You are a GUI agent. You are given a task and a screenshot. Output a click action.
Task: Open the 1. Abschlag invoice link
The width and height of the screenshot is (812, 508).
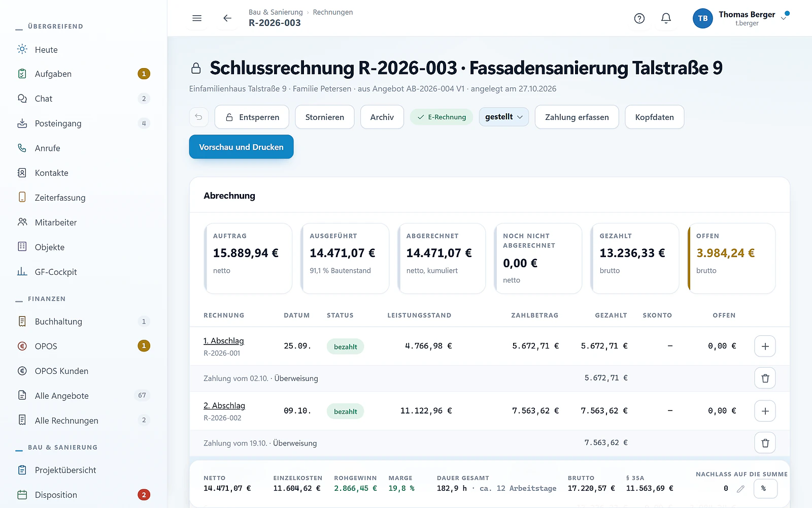(x=224, y=341)
